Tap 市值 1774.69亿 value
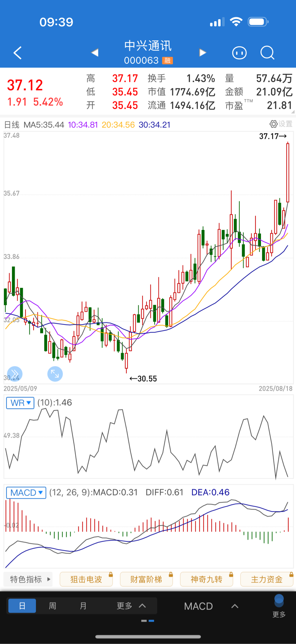 click(192, 92)
